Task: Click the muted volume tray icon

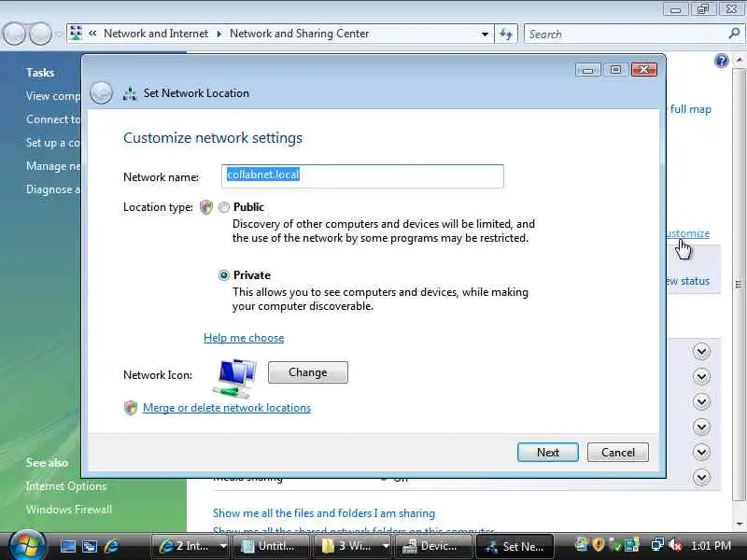Action: (x=675, y=545)
